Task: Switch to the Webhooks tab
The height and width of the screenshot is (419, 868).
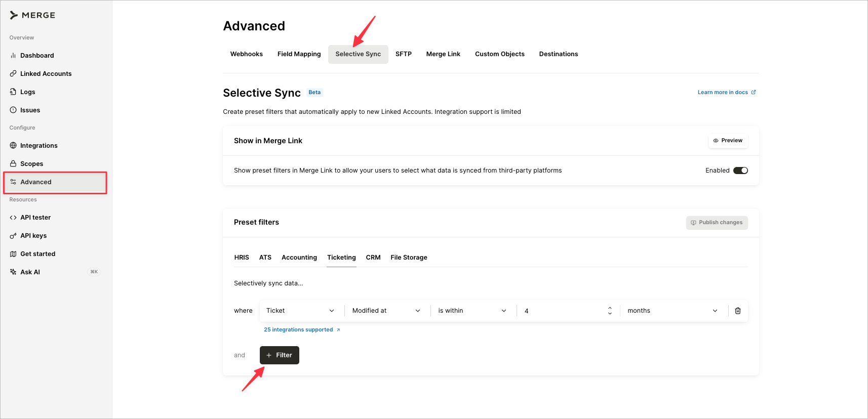Action: (247, 54)
